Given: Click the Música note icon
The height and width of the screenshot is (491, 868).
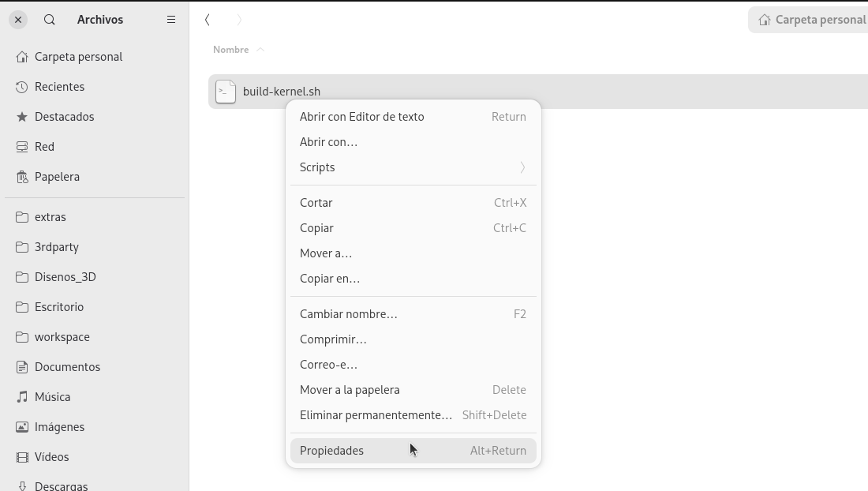Looking at the screenshot, I should pyautogui.click(x=22, y=397).
